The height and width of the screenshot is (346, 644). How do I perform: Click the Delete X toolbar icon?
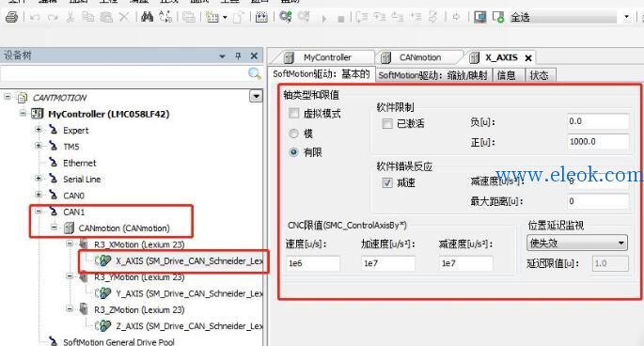(x=123, y=17)
